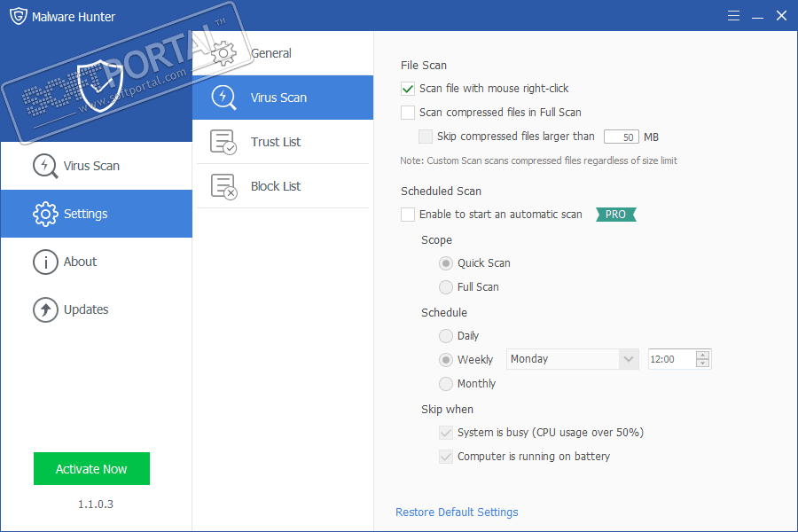Choose the Daily schedule option
798x532 pixels.
[x=446, y=336]
